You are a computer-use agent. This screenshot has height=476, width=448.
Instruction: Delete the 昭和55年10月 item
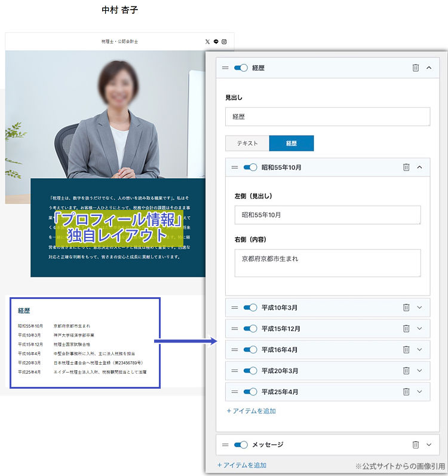[406, 167]
